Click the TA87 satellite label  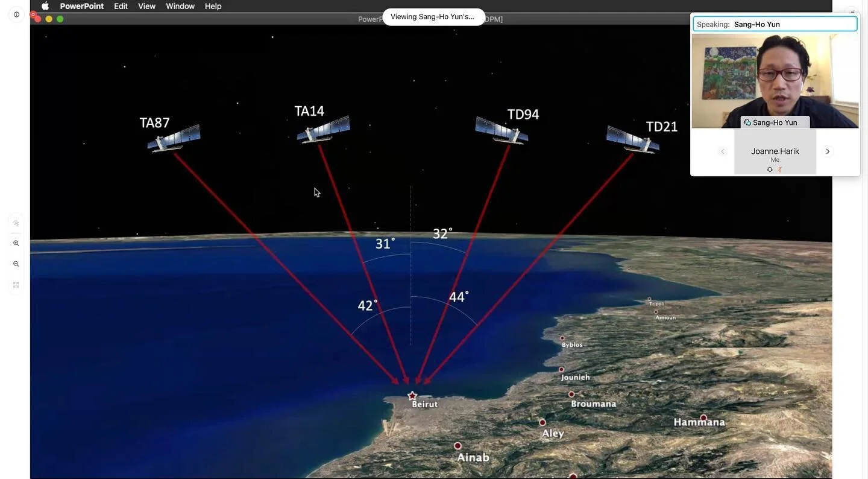[x=155, y=123]
